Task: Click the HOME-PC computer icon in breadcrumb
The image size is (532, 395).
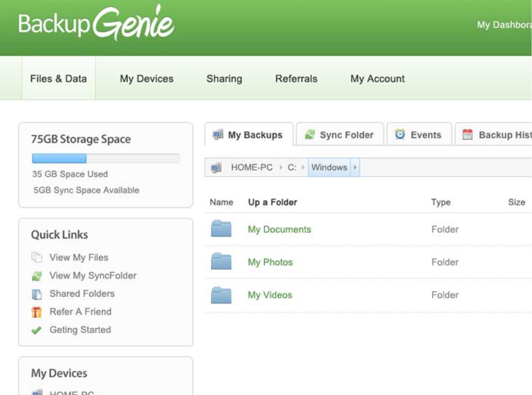Action: tap(216, 168)
